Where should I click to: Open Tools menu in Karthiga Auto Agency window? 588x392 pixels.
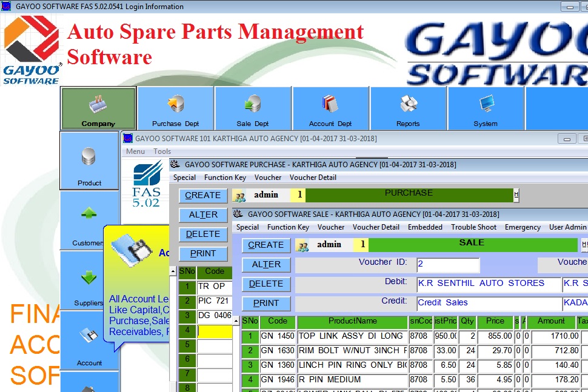pyautogui.click(x=162, y=151)
